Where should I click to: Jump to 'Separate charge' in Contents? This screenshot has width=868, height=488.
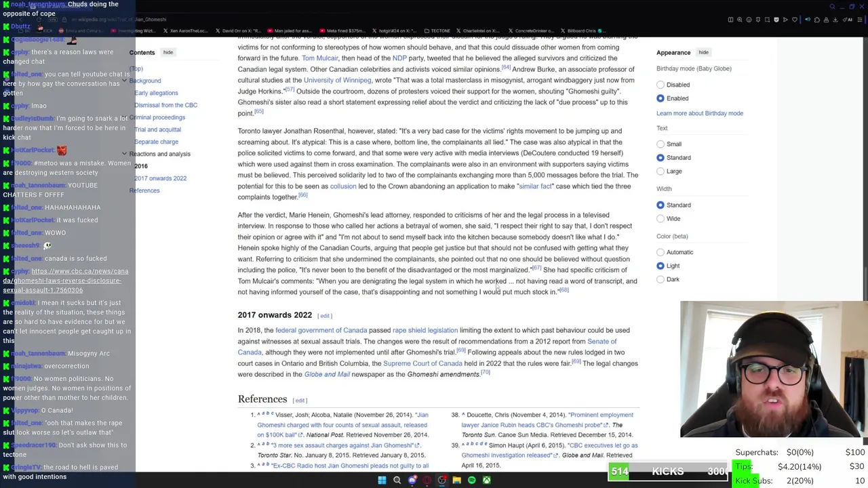coord(156,142)
